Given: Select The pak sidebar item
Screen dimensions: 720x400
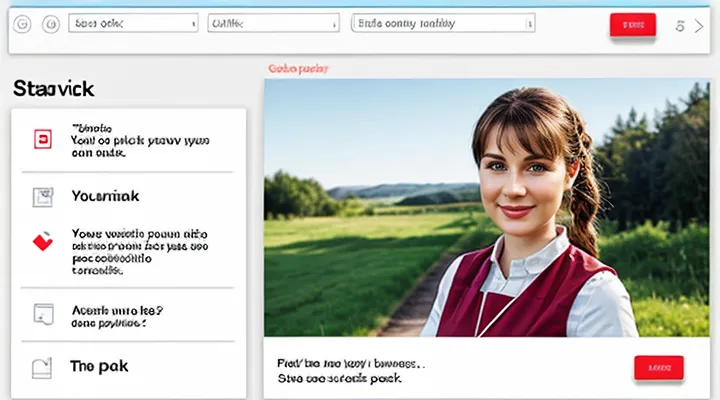Looking at the screenshot, I should pyautogui.click(x=99, y=366).
